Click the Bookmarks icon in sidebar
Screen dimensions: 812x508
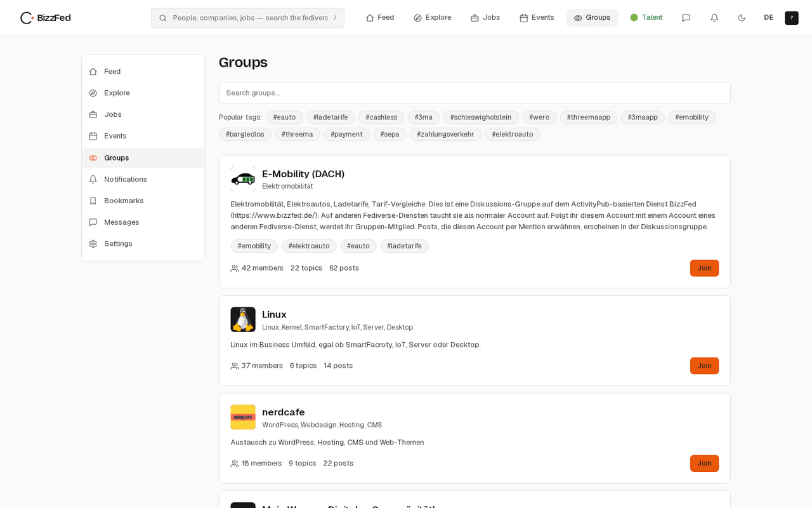[x=93, y=201]
